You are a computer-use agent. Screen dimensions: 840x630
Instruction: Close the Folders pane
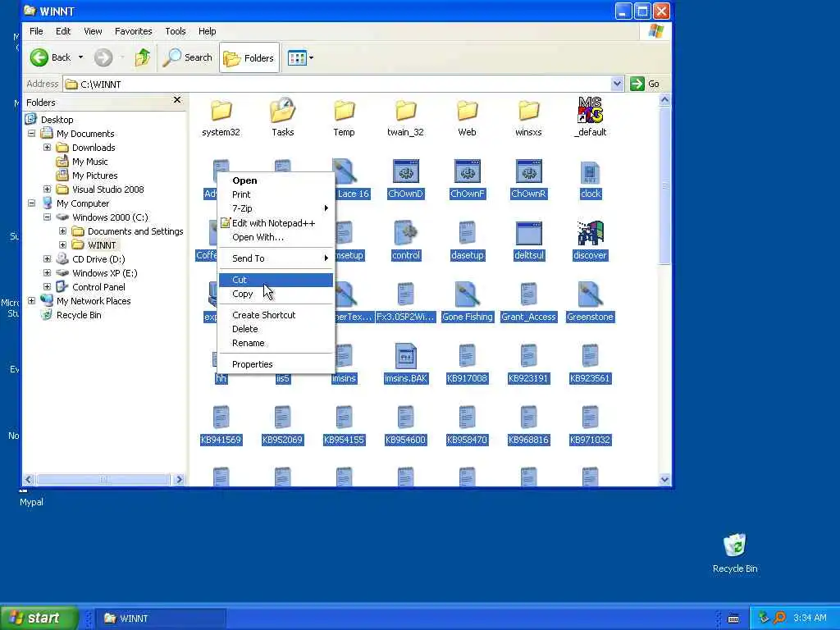(177, 100)
